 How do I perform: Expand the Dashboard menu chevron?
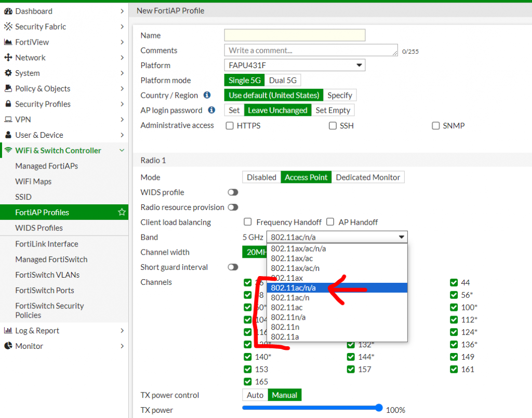tap(122, 11)
